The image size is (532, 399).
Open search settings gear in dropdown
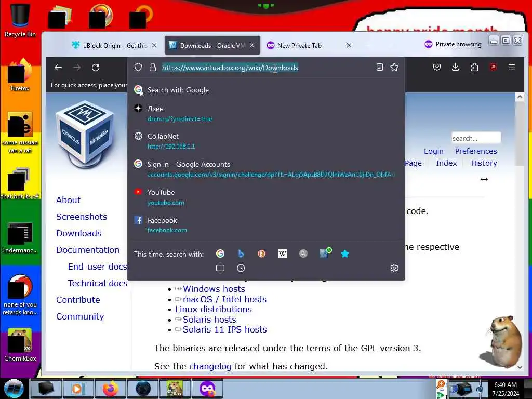click(394, 268)
